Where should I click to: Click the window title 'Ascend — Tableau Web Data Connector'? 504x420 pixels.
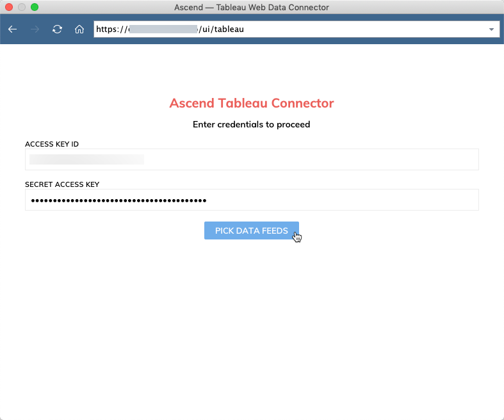point(252,8)
